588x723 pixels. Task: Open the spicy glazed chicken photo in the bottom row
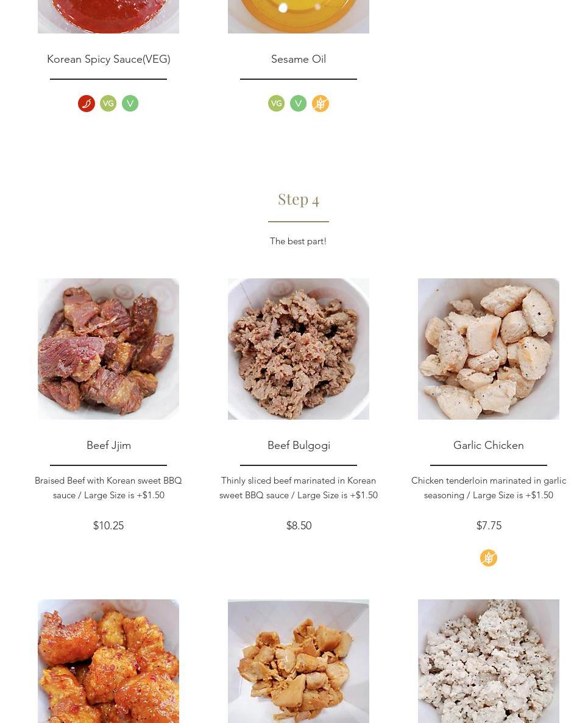point(108,661)
